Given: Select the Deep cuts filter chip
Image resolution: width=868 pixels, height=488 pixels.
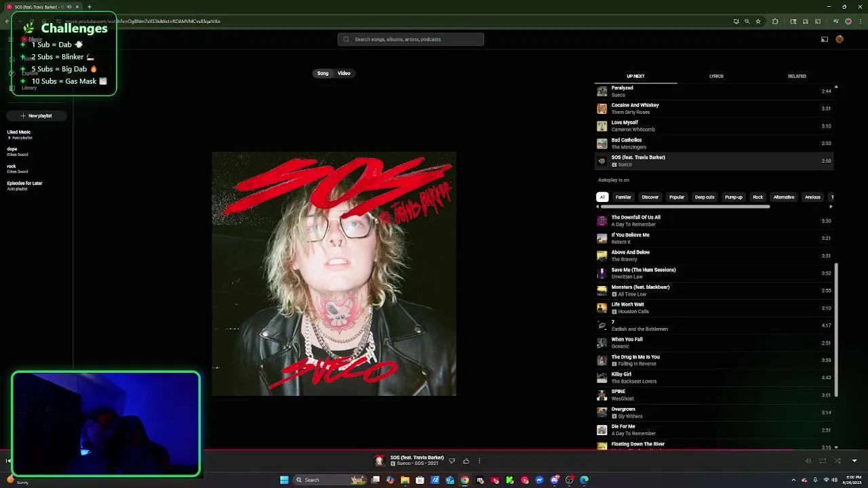Looking at the screenshot, I should point(705,197).
